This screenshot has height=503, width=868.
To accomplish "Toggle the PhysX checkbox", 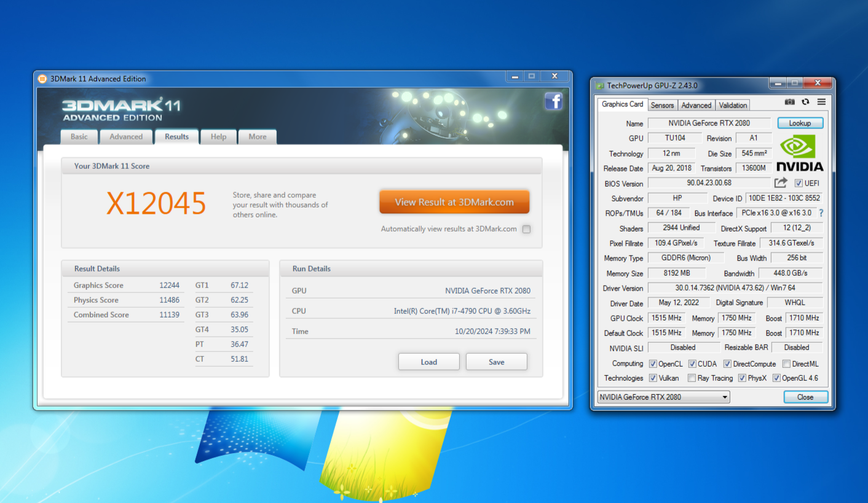I will 742,378.
